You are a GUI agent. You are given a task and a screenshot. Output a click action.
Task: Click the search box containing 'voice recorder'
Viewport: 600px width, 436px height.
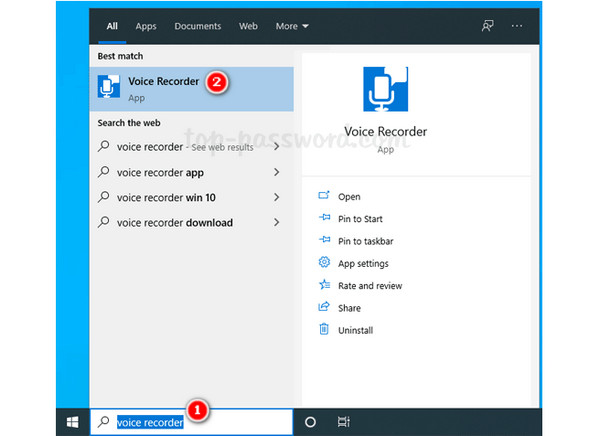pyautogui.click(x=192, y=422)
